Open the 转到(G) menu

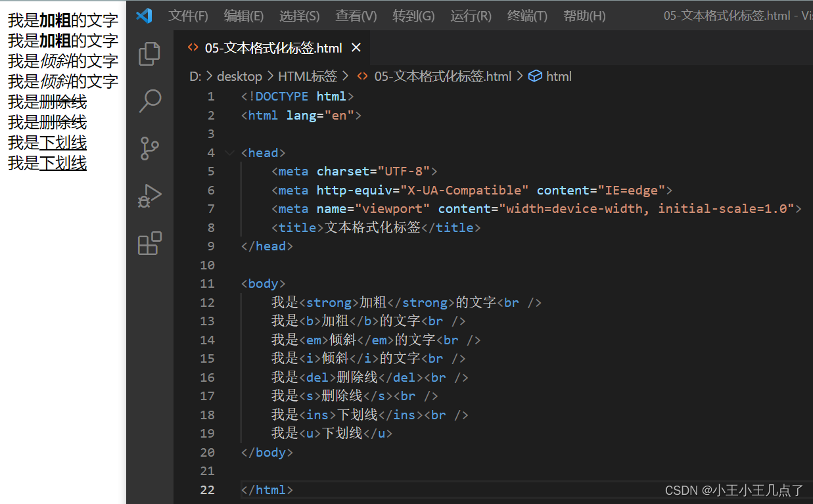coord(413,16)
